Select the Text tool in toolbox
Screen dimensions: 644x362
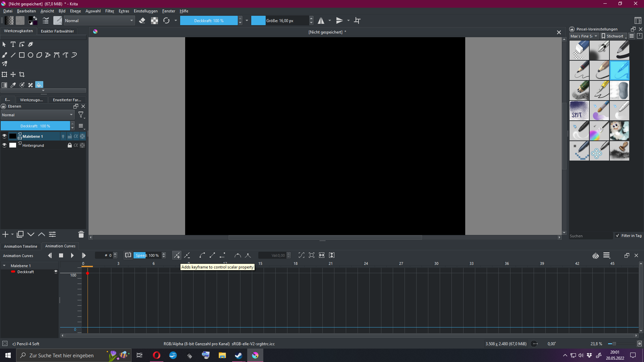pos(13,44)
